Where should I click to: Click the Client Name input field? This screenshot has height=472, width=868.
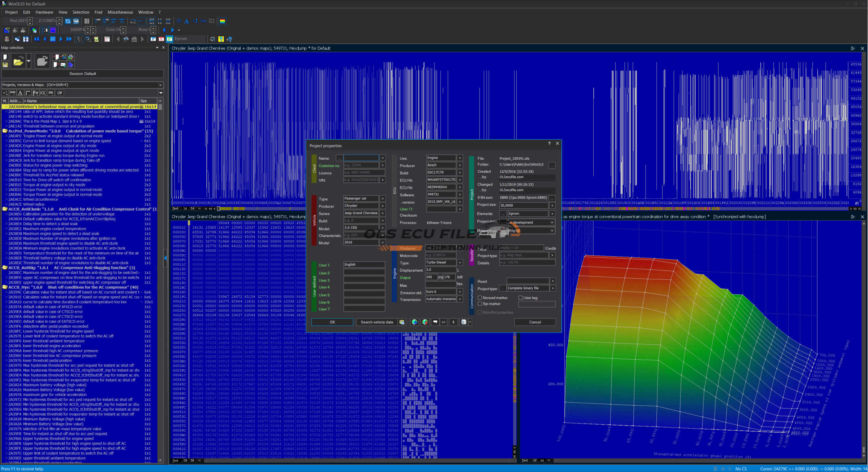click(x=361, y=158)
